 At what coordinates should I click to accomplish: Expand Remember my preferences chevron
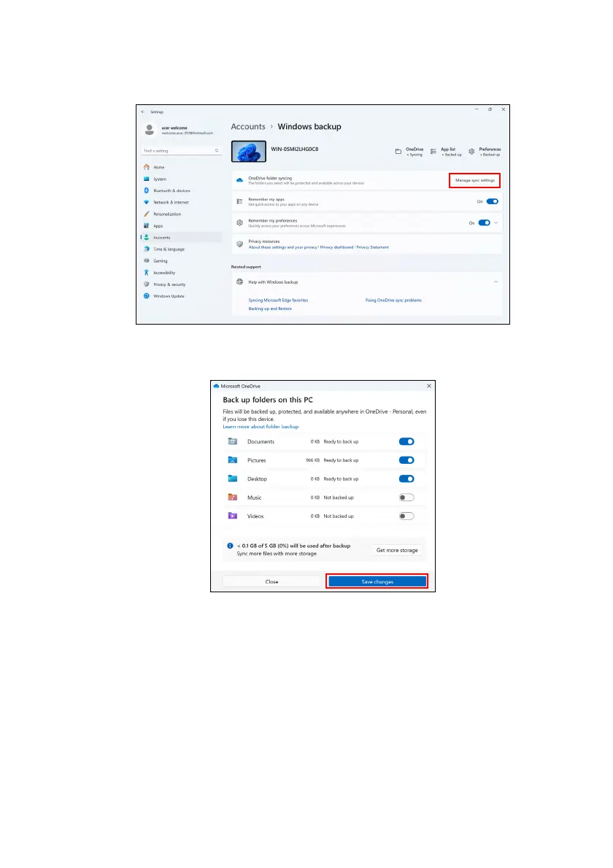496,222
